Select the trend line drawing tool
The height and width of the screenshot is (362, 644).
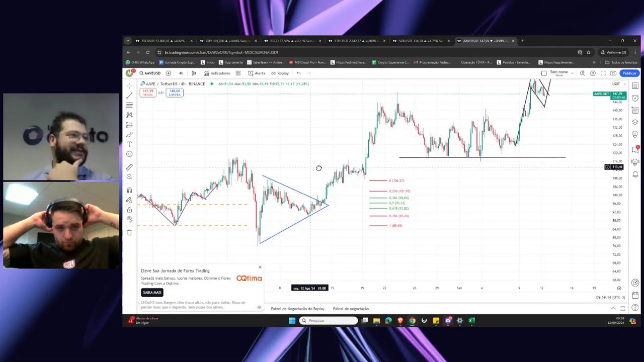point(129,96)
